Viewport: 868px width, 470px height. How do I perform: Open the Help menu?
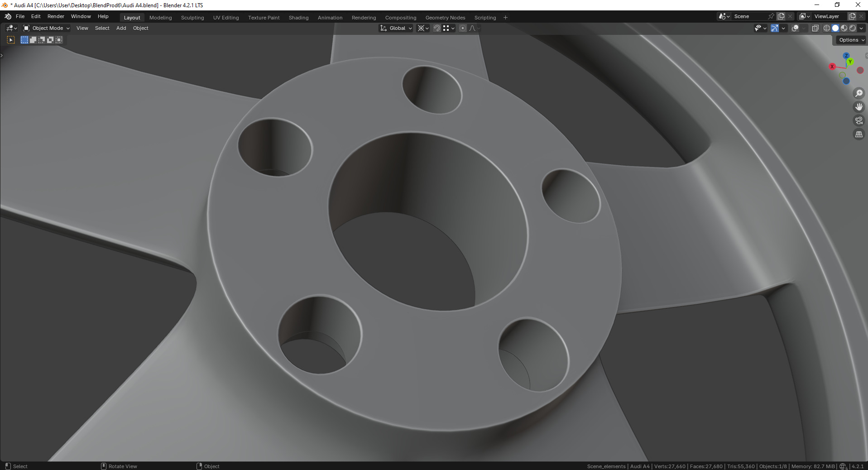click(x=103, y=16)
